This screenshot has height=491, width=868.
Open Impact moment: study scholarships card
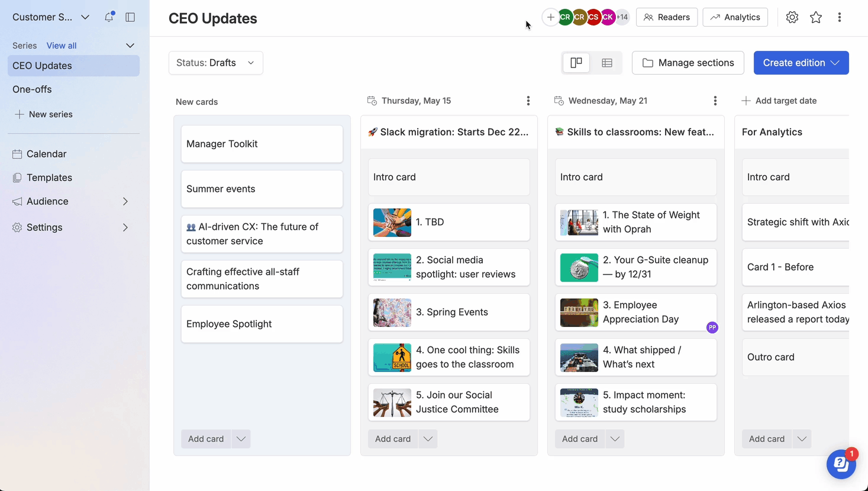pyautogui.click(x=636, y=402)
